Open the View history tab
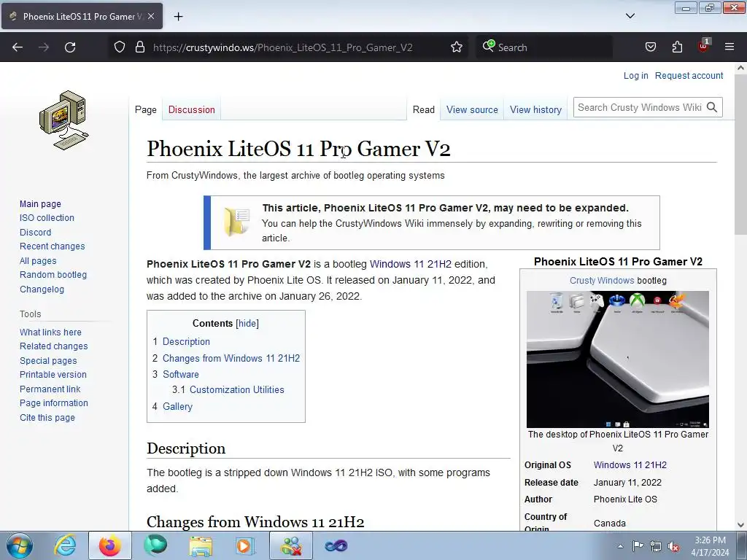The width and height of the screenshot is (747, 560). click(536, 109)
